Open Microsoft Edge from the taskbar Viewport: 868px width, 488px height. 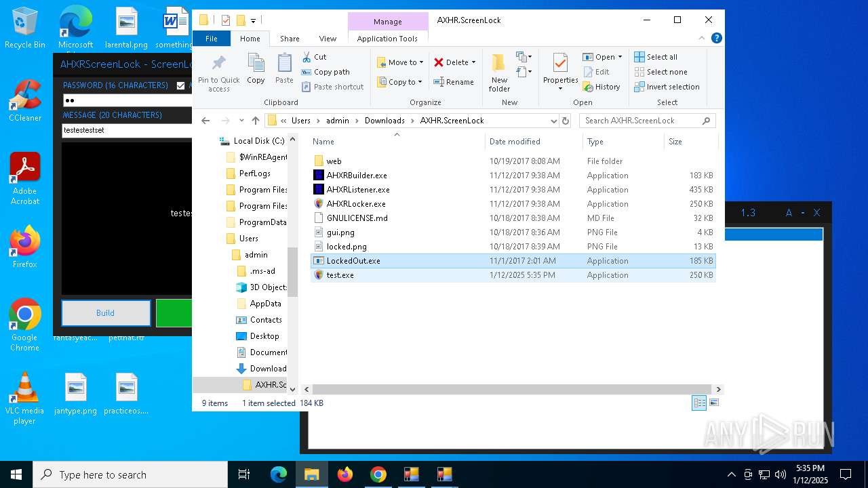(279, 474)
